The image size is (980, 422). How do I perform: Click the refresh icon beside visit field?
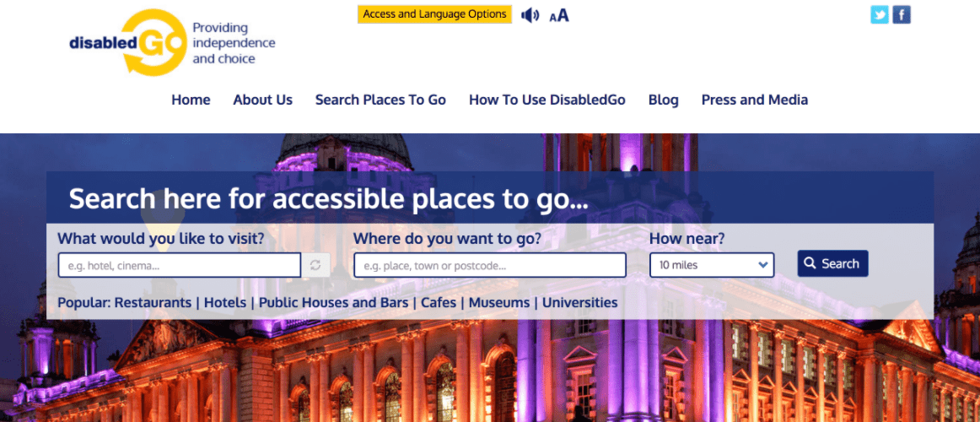(x=315, y=265)
